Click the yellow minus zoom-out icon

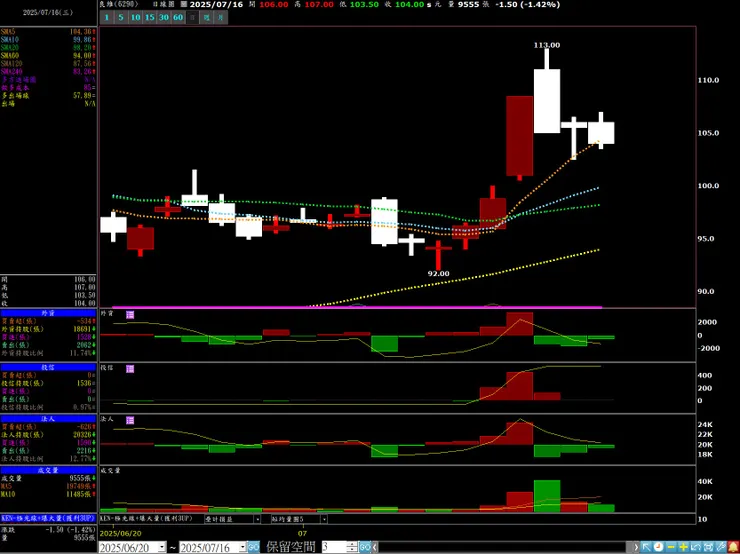[x=671, y=547]
